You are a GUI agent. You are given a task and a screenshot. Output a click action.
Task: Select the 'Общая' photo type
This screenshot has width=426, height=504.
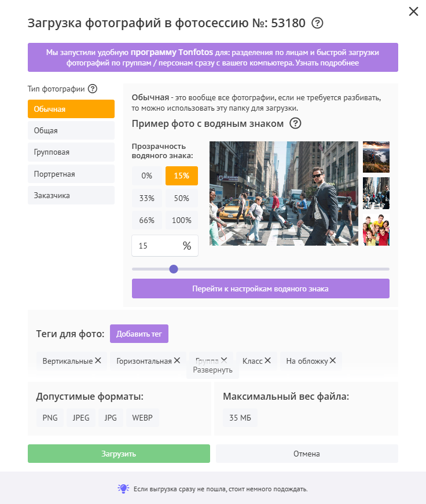click(71, 130)
